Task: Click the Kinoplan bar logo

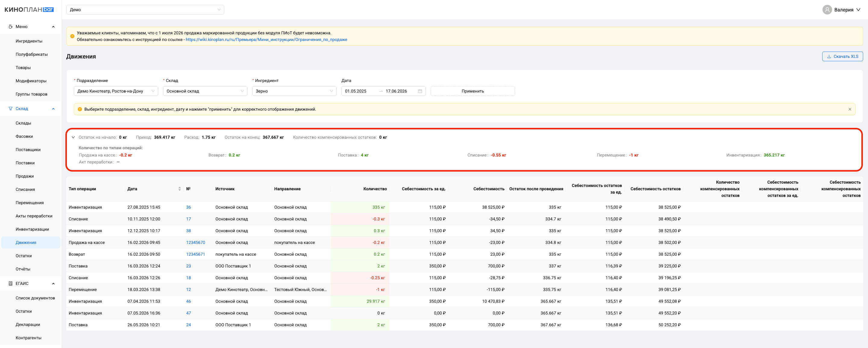Action: pyautogui.click(x=29, y=9)
